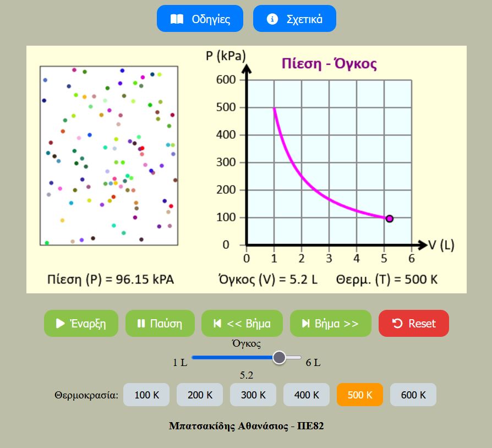Viewport: 492px width, 448px height.
Task: Set temperature to 300 K
Action: coord(253,395)
